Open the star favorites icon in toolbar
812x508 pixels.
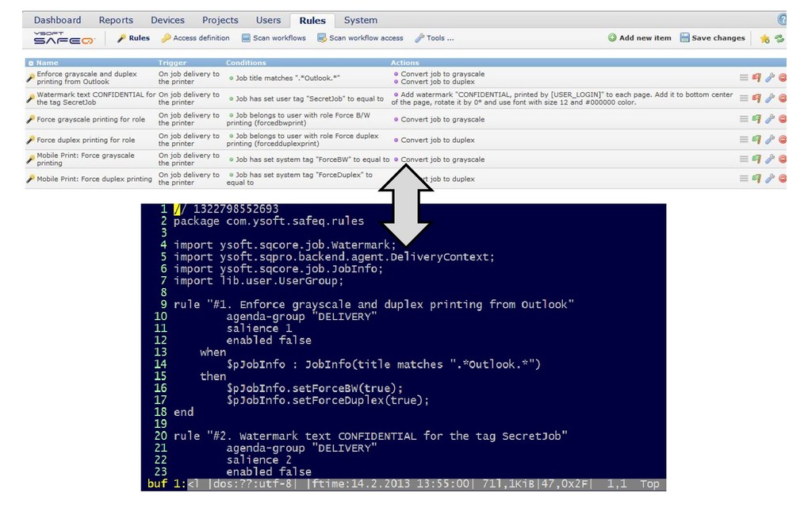[x=764, y=38]
